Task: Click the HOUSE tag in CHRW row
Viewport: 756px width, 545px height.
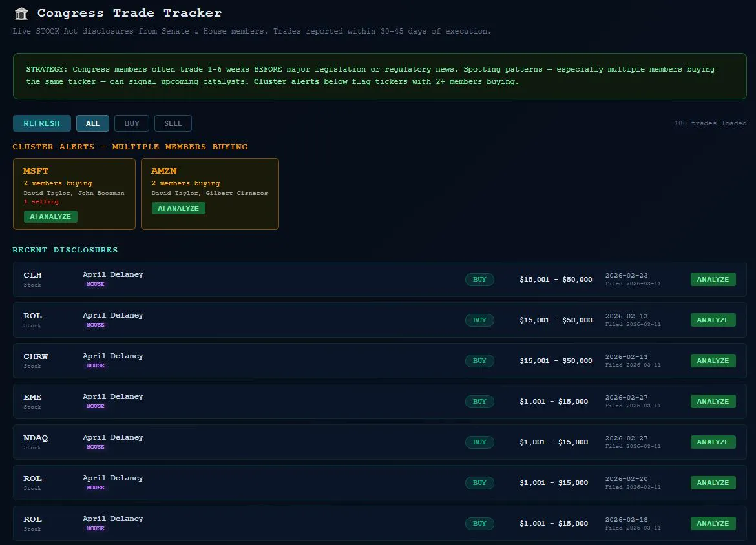Action: (x=96, y=365)
